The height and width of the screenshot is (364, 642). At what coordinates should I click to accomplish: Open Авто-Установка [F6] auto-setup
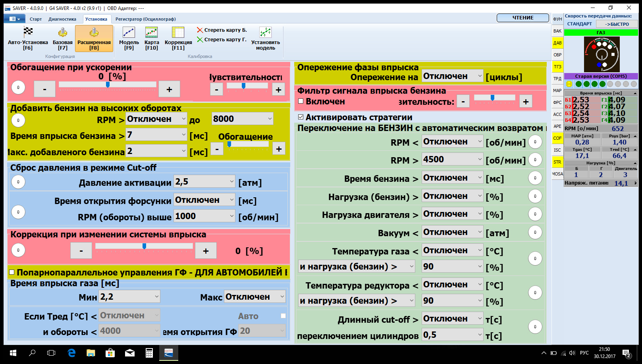(x=28, y=39)
